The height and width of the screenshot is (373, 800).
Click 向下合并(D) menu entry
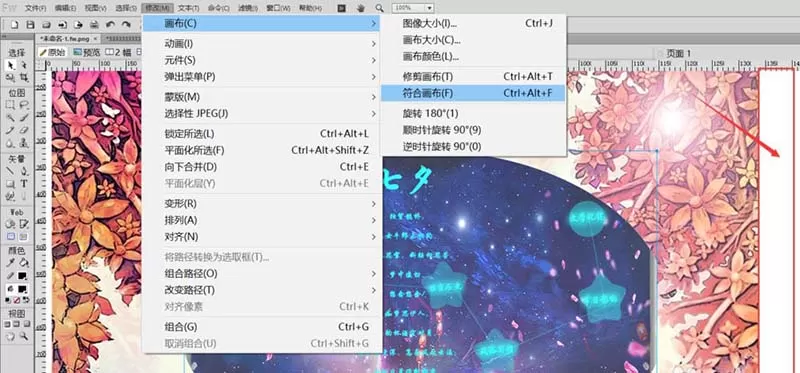[x=262, y=167]
